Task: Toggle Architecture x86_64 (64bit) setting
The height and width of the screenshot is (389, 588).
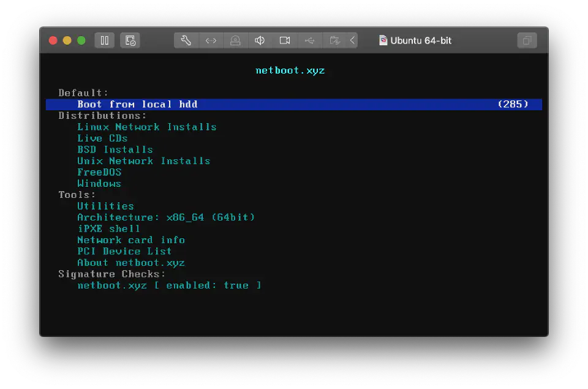Action: [x=165, y=217]
